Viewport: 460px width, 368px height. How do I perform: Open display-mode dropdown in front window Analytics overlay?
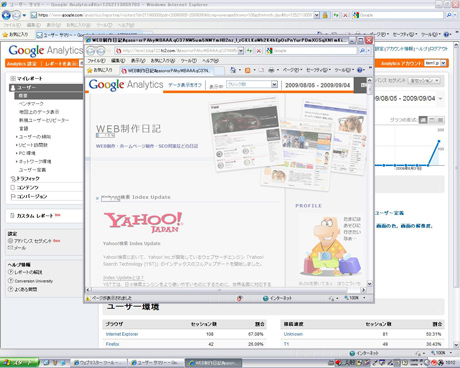point(274,84)
